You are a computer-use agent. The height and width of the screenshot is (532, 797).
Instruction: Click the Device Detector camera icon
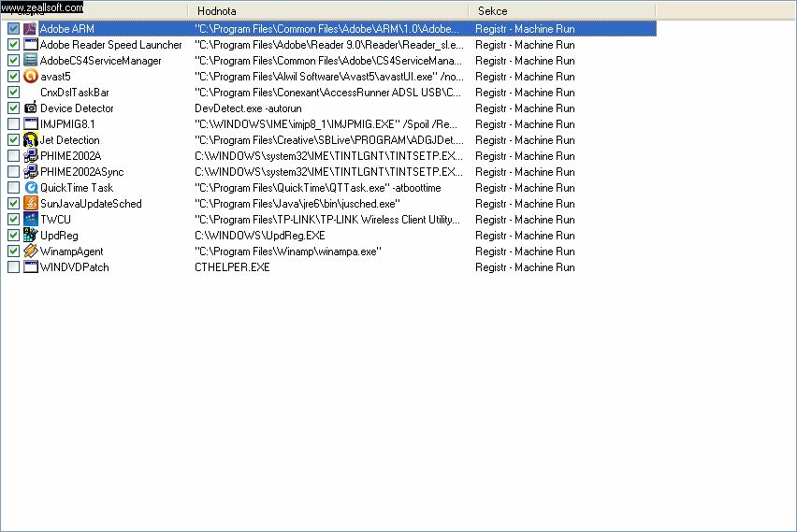click(x=31, y=108)
